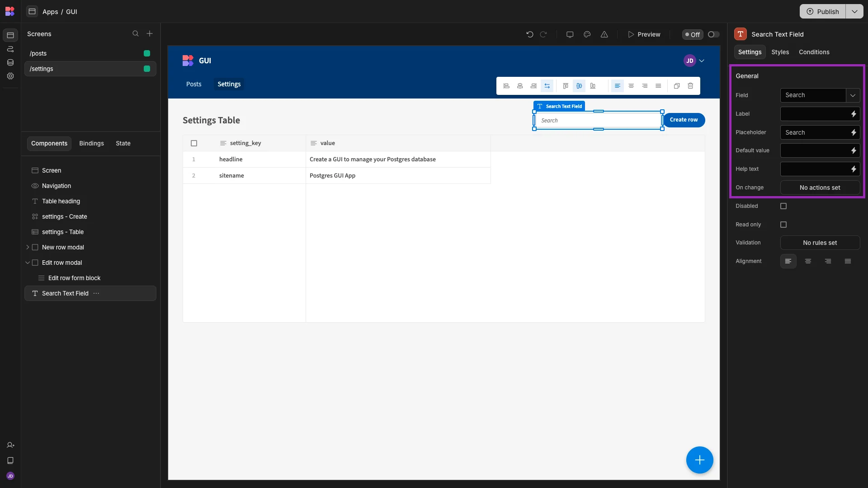Set vertical align middle in floating toolbar
Screen dimensions: 868x488
(x=579, y=86)
